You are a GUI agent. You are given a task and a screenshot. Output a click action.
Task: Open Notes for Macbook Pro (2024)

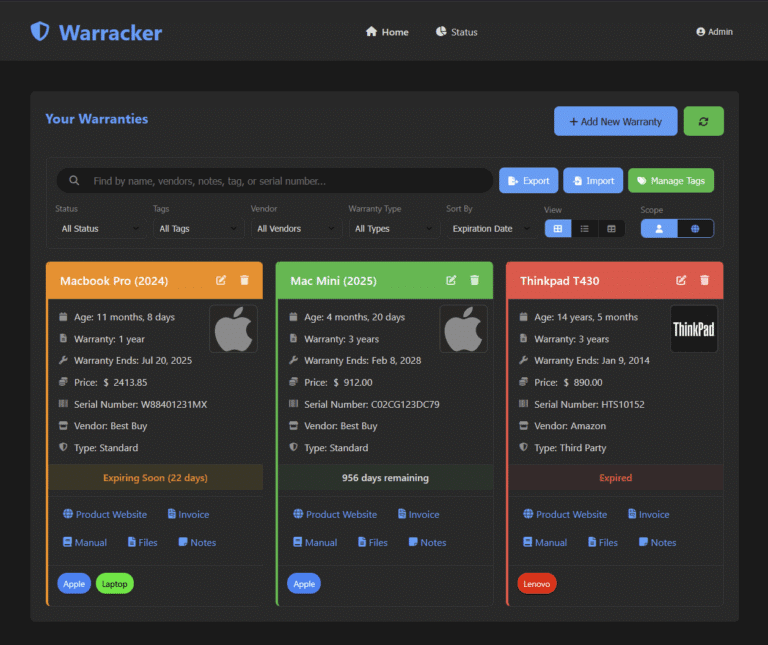[197, 542]
